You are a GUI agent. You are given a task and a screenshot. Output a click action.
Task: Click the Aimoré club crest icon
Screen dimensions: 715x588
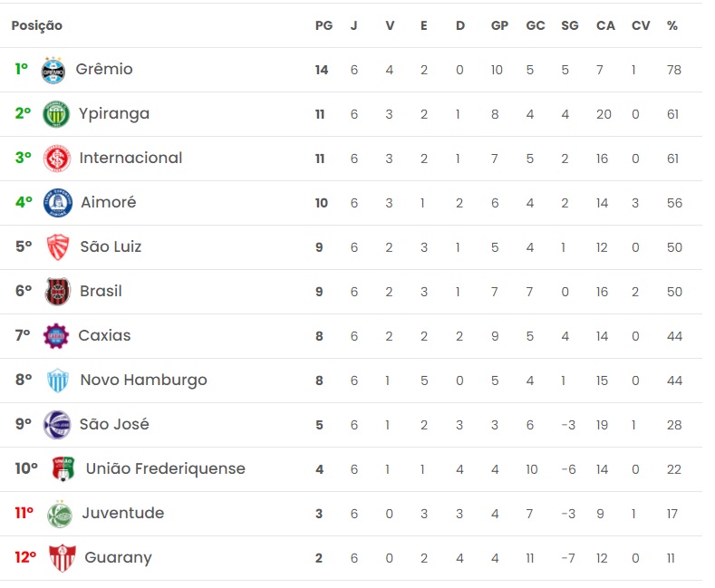[57, 203]
